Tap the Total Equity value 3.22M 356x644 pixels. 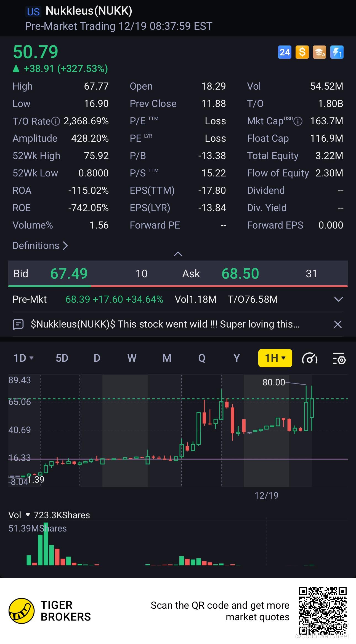pyautogui.click(x=330, y=156)
